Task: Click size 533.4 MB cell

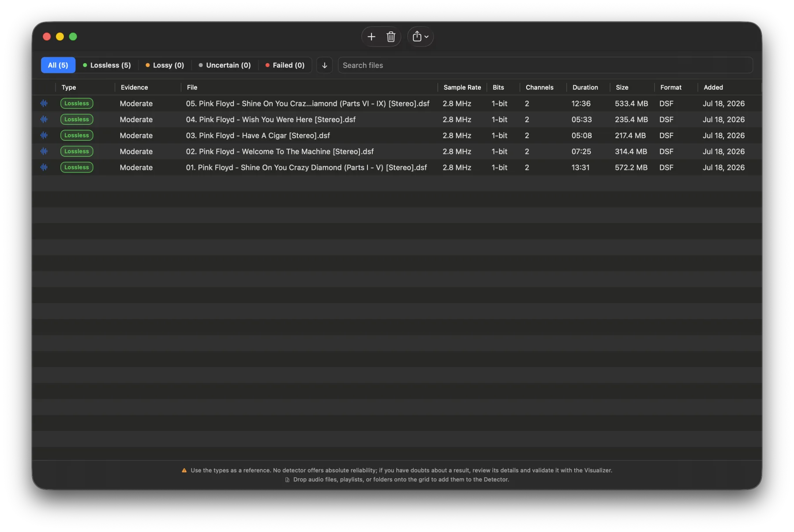Action: tap(631, 103)
